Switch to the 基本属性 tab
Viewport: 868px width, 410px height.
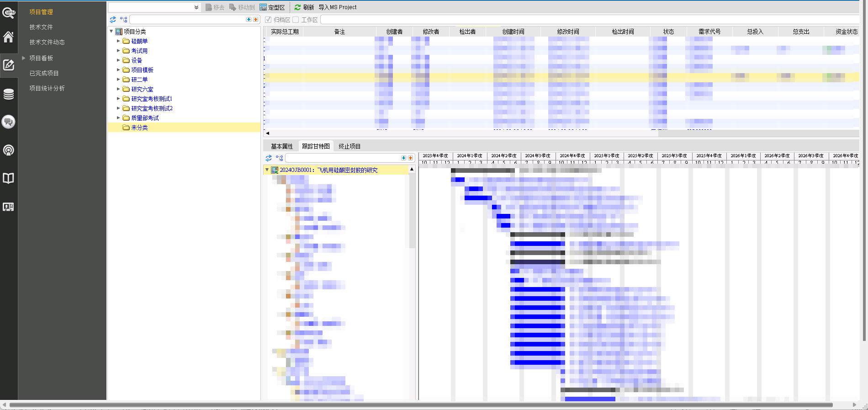pos(282,146)
